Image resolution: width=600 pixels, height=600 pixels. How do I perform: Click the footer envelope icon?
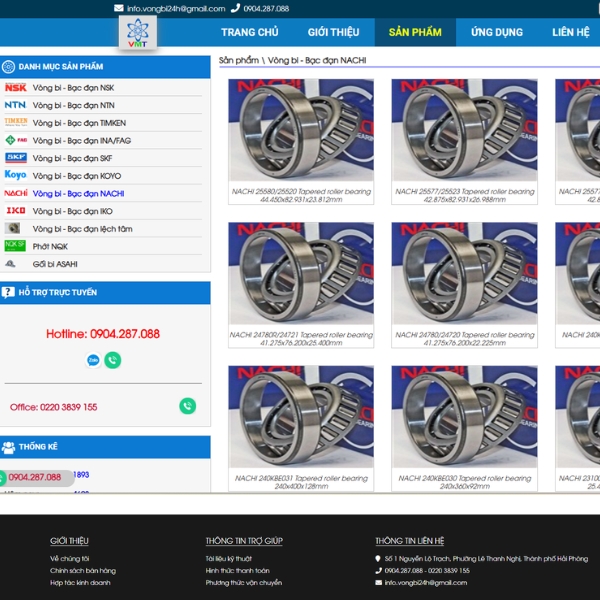pos(378,583)
